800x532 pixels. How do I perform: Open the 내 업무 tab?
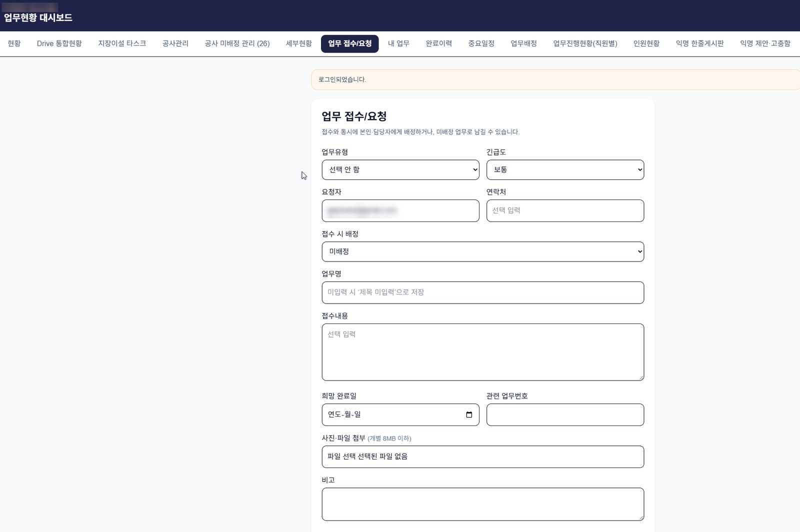coord(398,43)
